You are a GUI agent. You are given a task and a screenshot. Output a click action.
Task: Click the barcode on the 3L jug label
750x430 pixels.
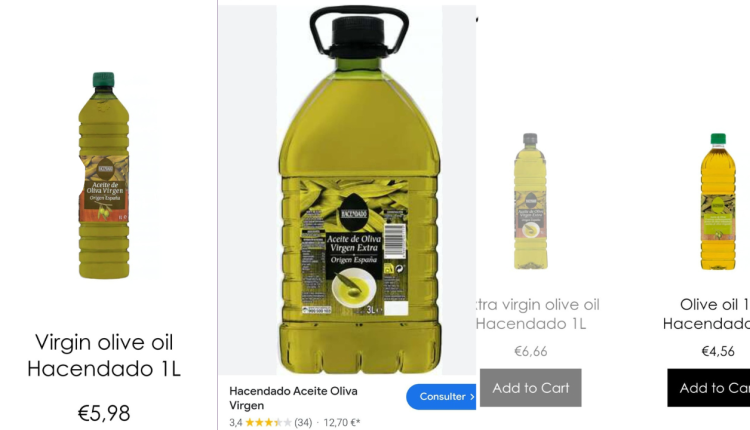click(x=395, y=242)
